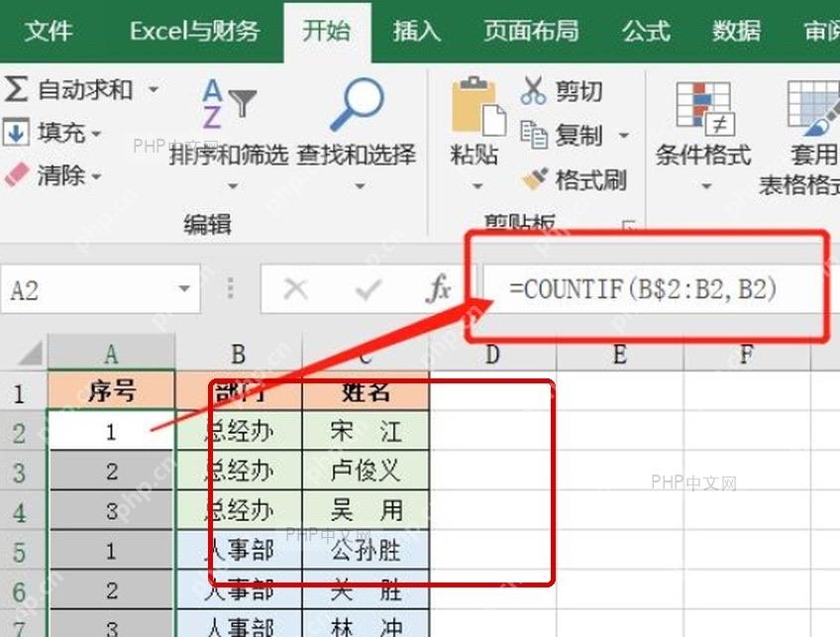Click the 序号 header cell
This screenshot has width=840, height=637.
tap(111, 391)
